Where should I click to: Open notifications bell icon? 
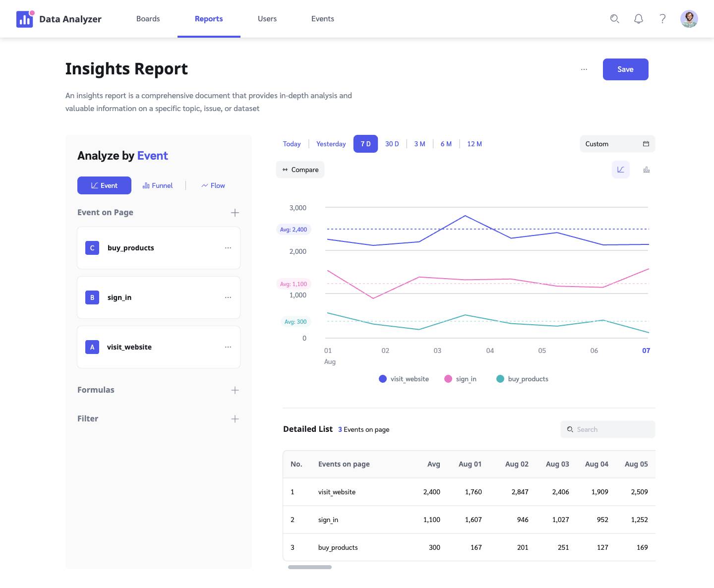pyautogui.click(x=639, y=19)
